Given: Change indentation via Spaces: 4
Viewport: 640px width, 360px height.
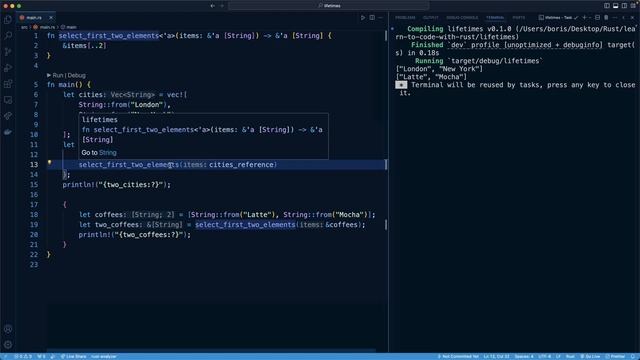Looking at the screenshot, I should pyautogui.click(x=524, y=356).
